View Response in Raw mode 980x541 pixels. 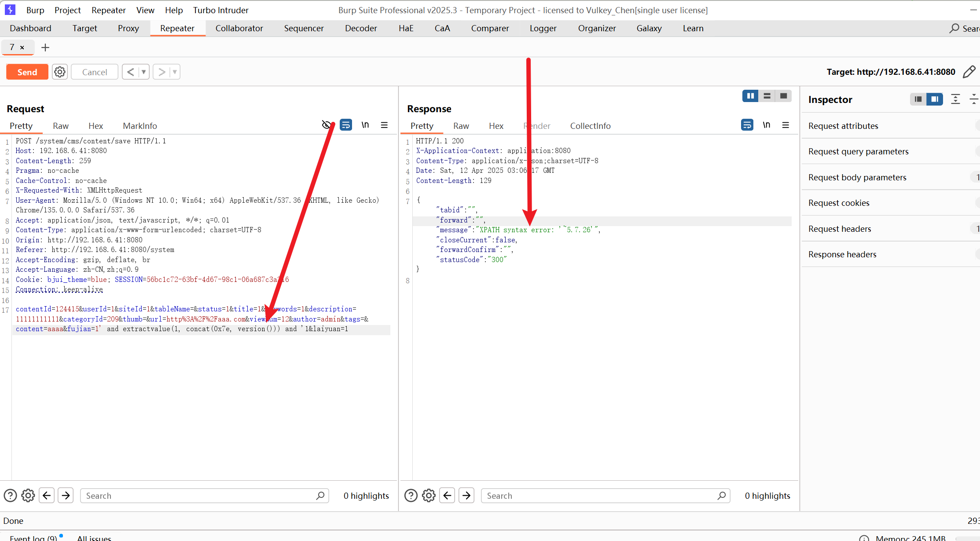(461, 126)
